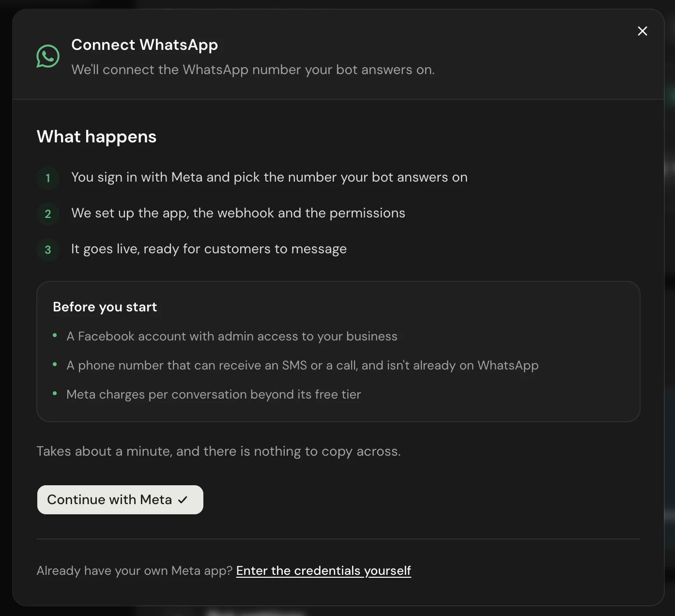
Task: Click the Meta charges per conversation note
Action: (x=214, y=394)
